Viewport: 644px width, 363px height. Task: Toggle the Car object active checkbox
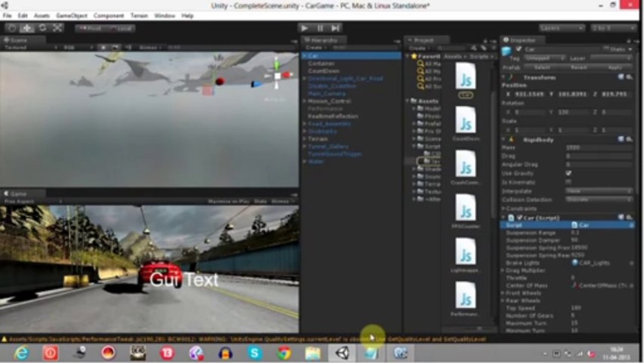(519, 49)
